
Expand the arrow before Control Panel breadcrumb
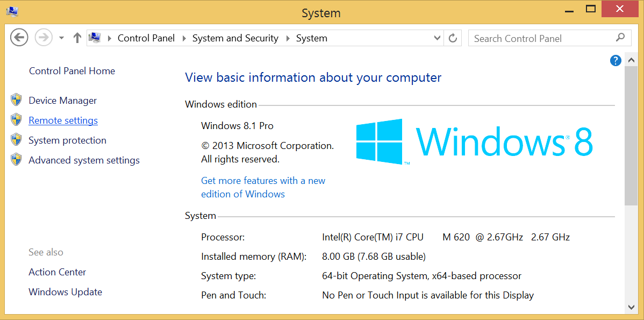109,38
